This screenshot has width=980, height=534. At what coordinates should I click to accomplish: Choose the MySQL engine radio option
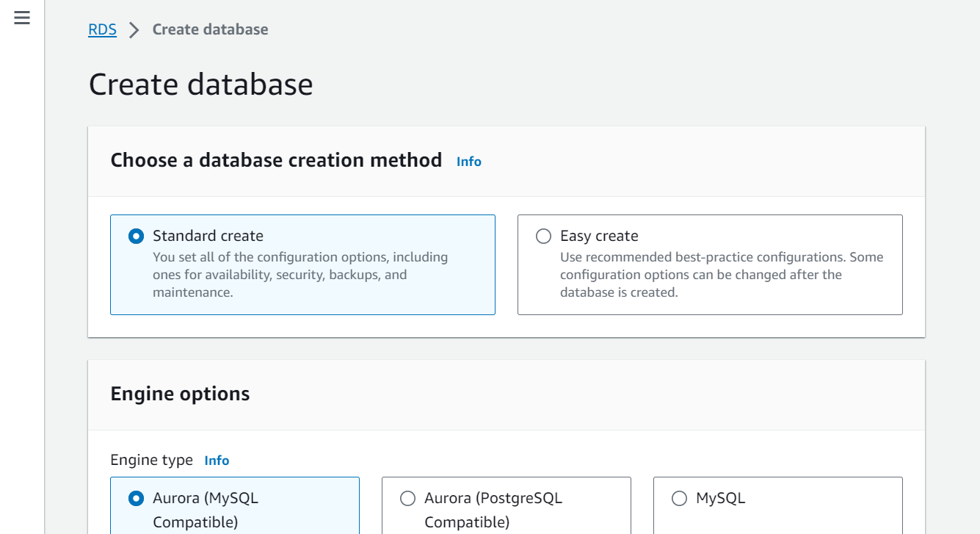pyautogui.click(x=679, y=498)
